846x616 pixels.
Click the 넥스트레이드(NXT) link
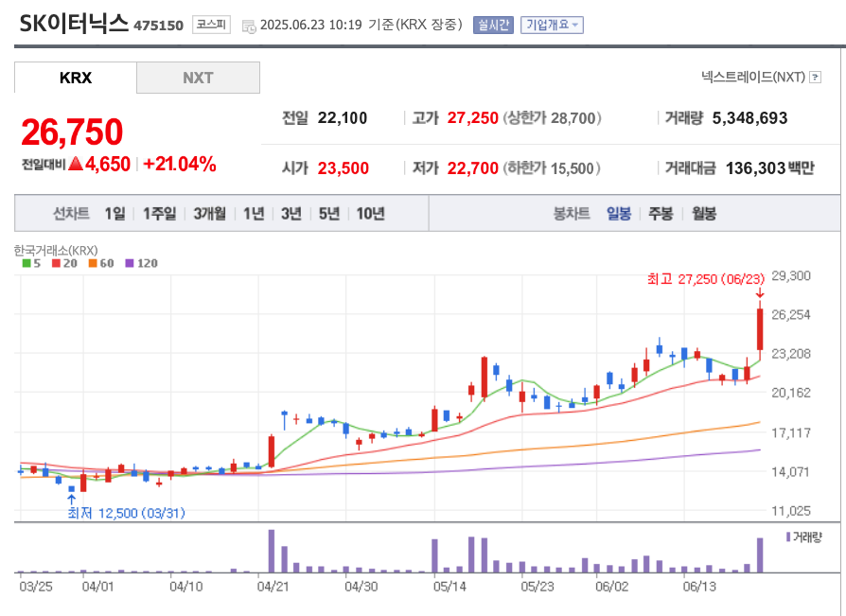[753, 78]
